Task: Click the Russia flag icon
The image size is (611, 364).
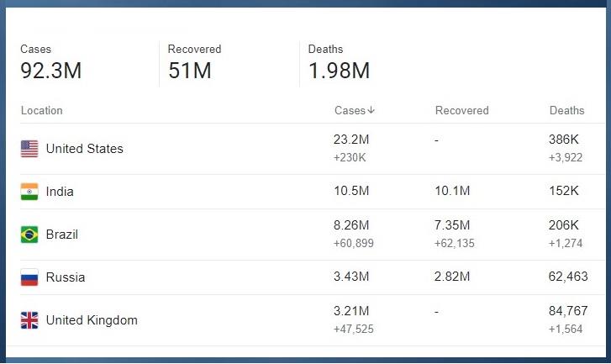Action: (29, 277)
